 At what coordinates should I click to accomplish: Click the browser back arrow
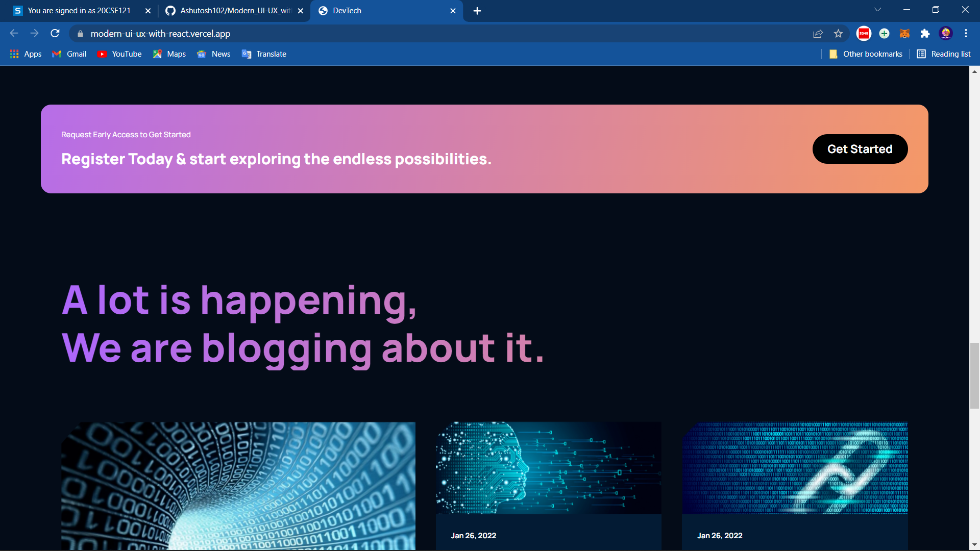tap(14, 33)
